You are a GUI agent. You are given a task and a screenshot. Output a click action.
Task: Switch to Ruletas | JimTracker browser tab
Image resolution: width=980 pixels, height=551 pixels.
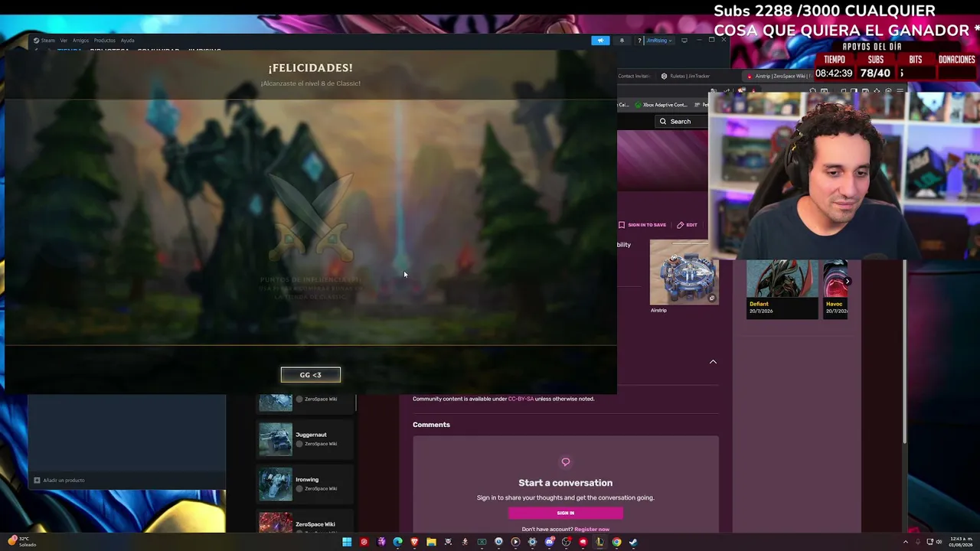coord(685,76)
